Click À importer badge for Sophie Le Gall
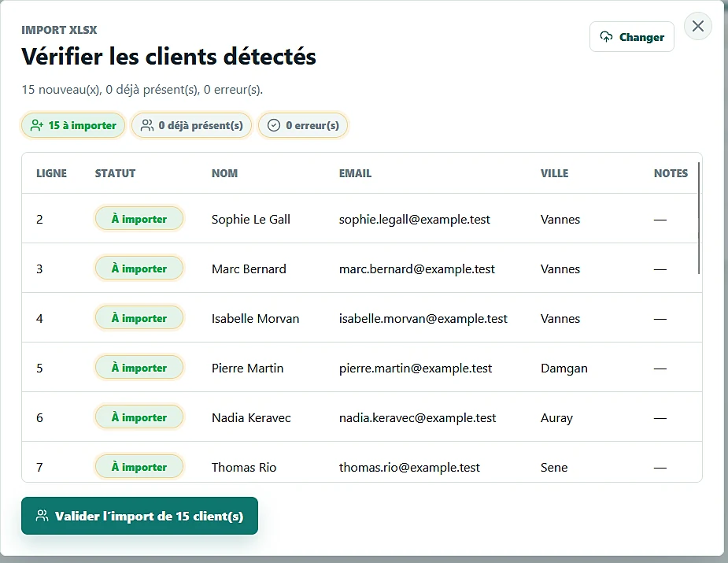The width and height of the screenshot is (728, 563). 139,219
